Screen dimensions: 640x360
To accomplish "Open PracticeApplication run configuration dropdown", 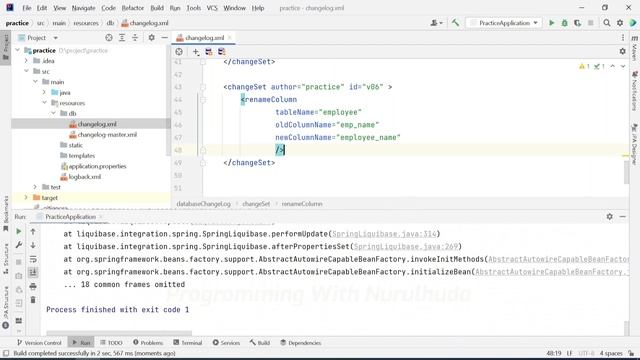I will [504, 23].
